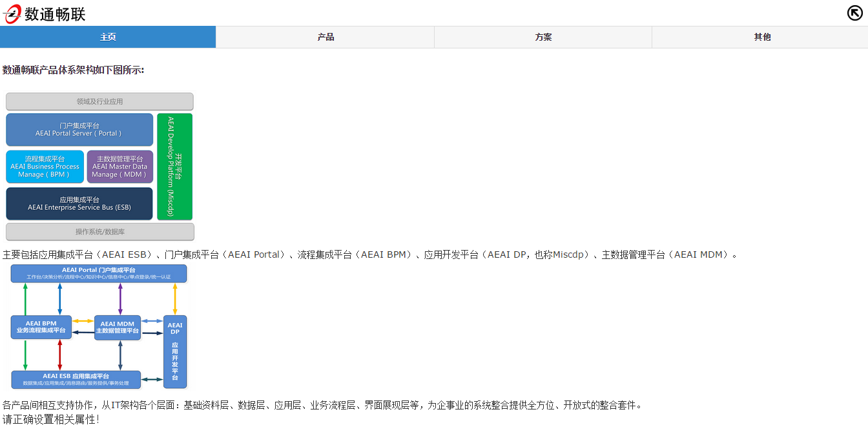
Task: Click heading 数通畅联产品体系架构如下图所示
Action: tap(74, 70)
